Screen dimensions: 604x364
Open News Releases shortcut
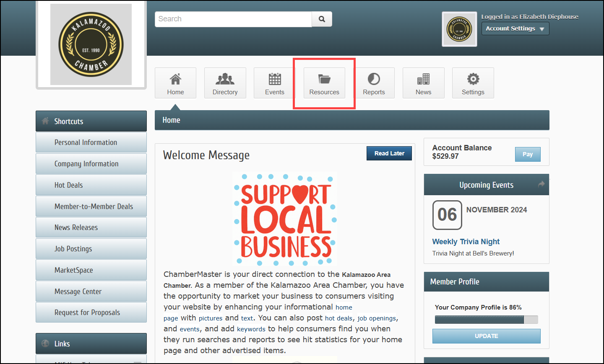pos(91,227)
